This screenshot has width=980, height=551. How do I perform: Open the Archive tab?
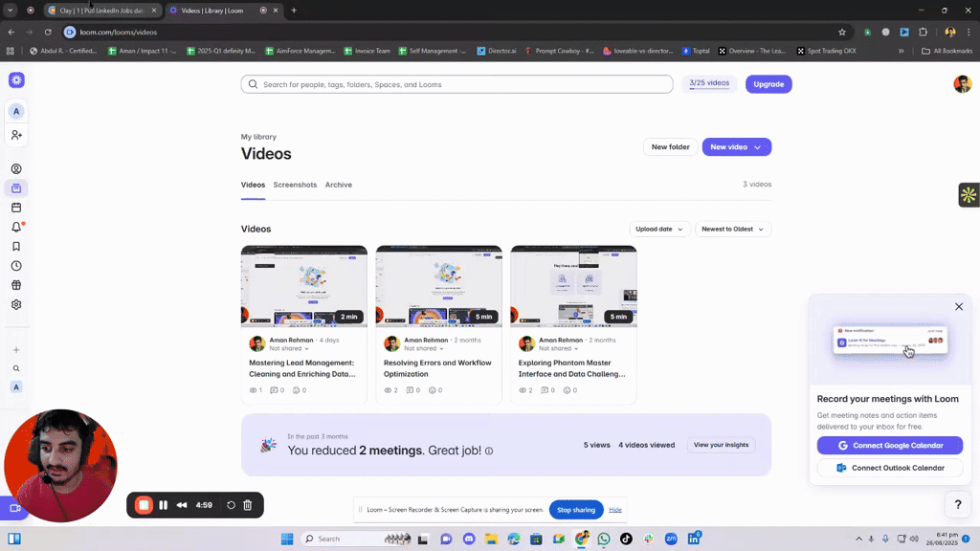click(338, 185)
